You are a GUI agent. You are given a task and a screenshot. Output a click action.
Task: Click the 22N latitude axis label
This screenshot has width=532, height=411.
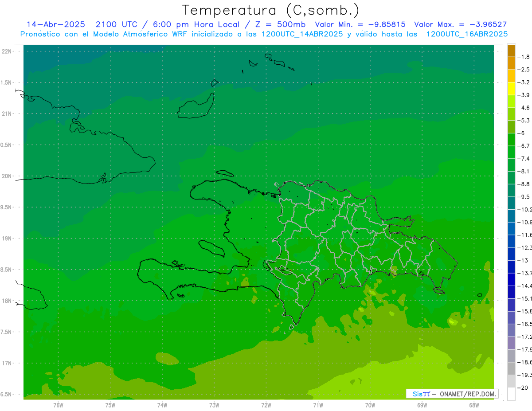[x=7, y=51]
